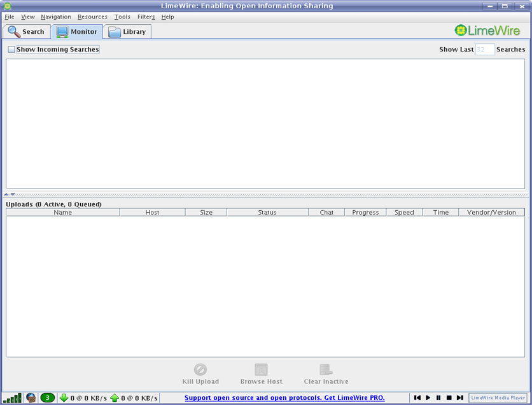This screenshot has height=405, width=532.
Task: Open the View menu
Action: point(28,17)
